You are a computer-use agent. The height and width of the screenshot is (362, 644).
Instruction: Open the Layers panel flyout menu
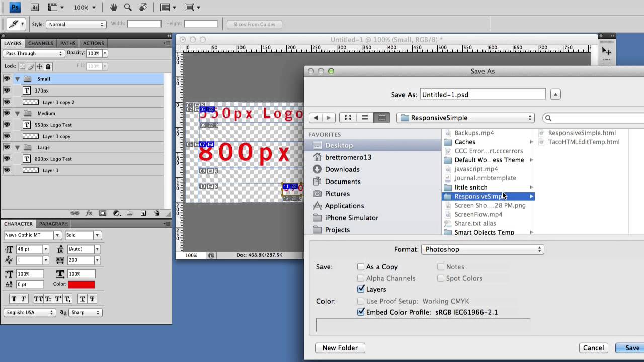[167, 43]
